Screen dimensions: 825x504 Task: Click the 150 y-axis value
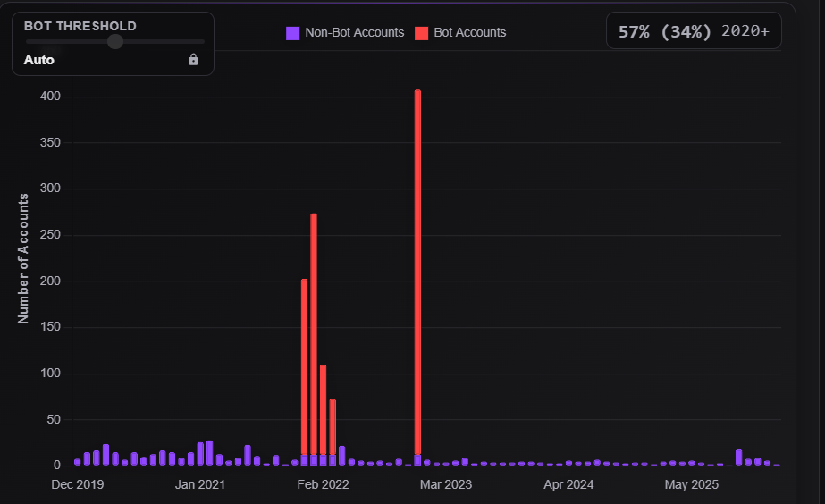coord(51,327)
